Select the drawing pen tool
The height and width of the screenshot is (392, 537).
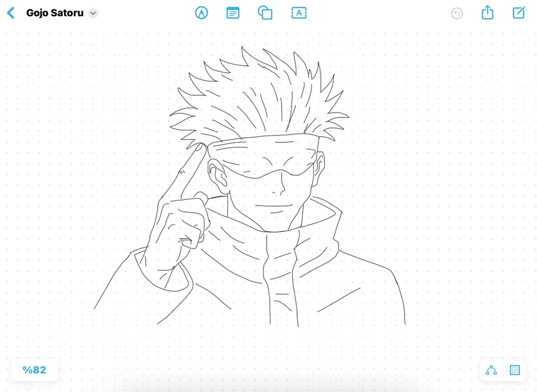(201, 13)
